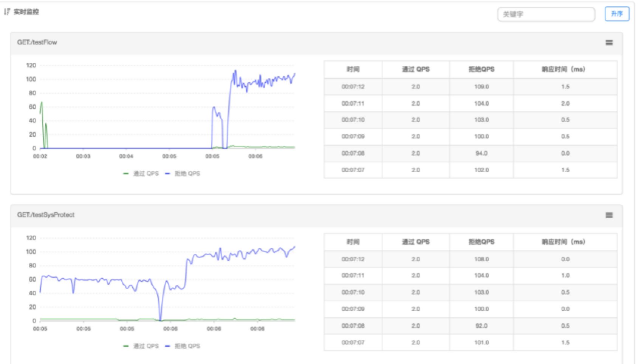Image resolution: width=644 pixels, height=364 pixels.
Task: Click the 92.0 rejected QPS cell
Action: [481, 326]
